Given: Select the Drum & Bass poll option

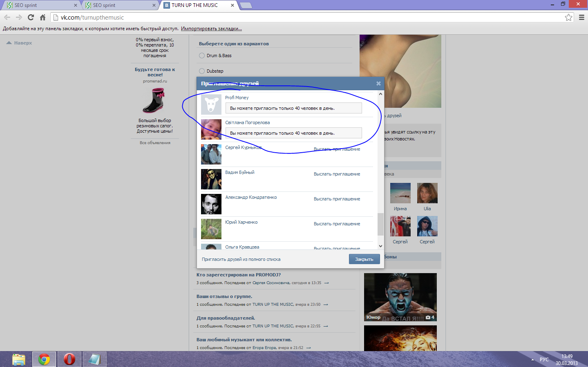Looking at the screenshot, I should (202, 56).
